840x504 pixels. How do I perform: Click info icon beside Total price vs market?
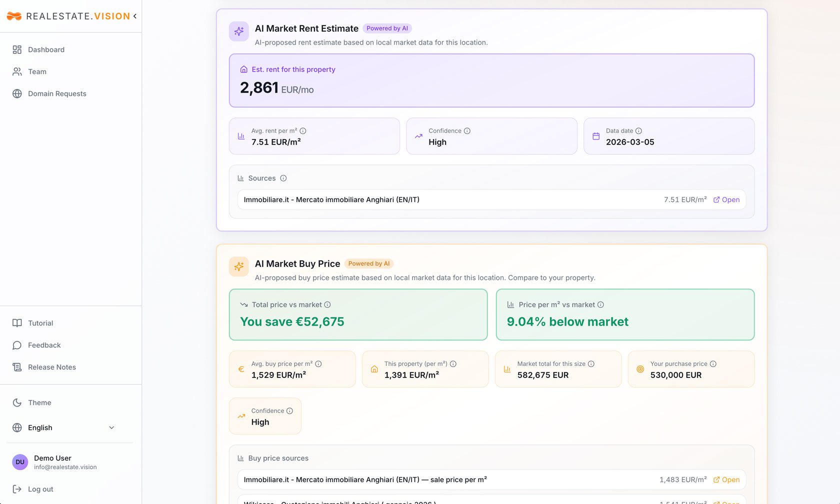coord(327,305)
